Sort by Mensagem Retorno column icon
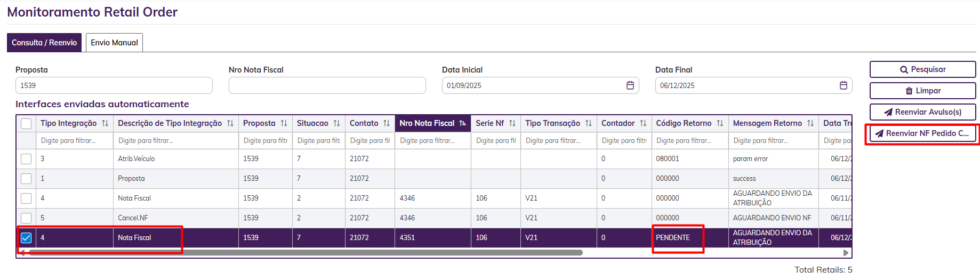The width and height of the screenshot is (980, 279). pyautogui.click(x=810, y=123)
